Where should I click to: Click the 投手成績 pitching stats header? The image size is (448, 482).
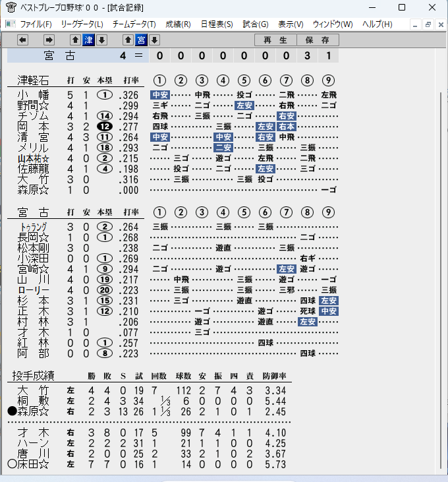(33, 376)
